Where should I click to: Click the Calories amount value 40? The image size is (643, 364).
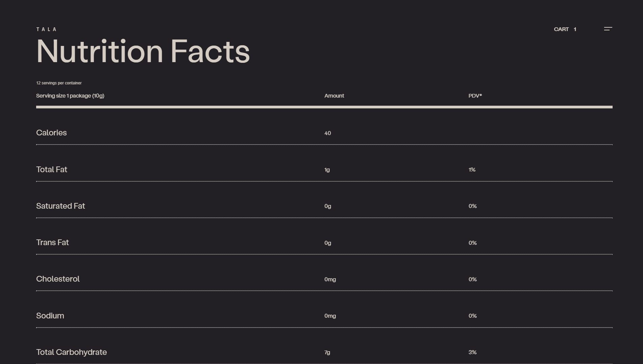(x=327, y=133)
